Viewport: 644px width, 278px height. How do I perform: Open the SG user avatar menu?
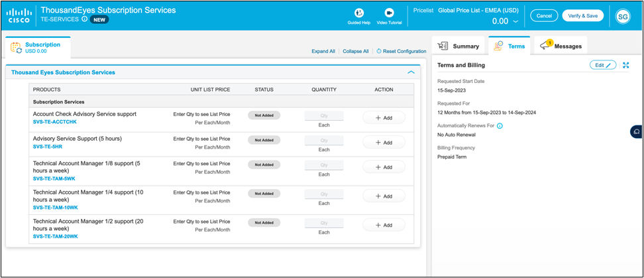tap(622, 16)
